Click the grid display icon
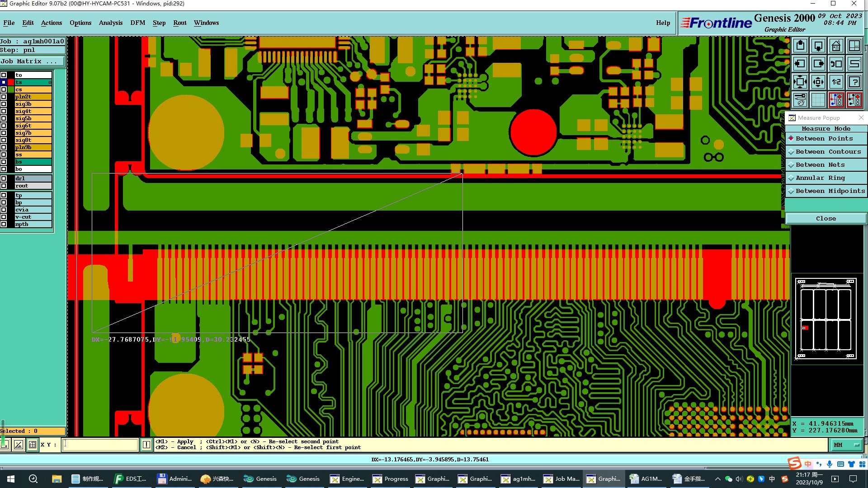Screen dimensions: 868x488 click(x=818, y=100)
